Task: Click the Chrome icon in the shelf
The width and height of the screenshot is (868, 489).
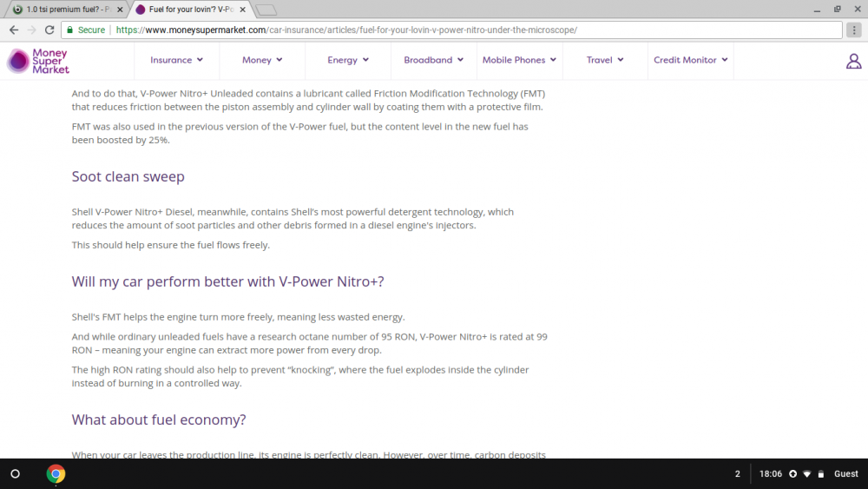Action: 56,474
